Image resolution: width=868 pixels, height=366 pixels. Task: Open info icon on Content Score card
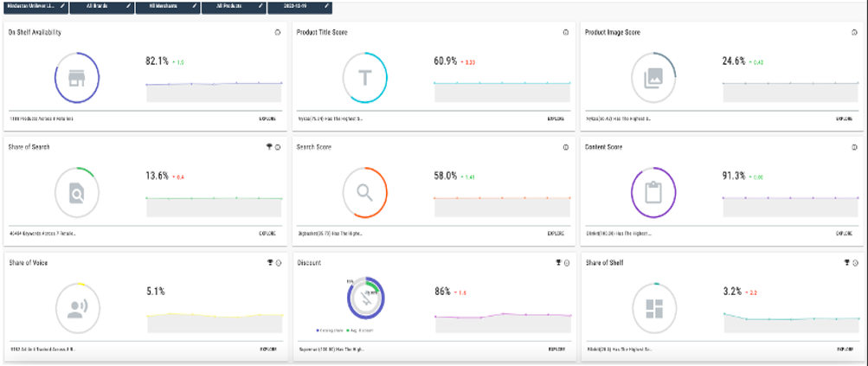click(855, 147)
